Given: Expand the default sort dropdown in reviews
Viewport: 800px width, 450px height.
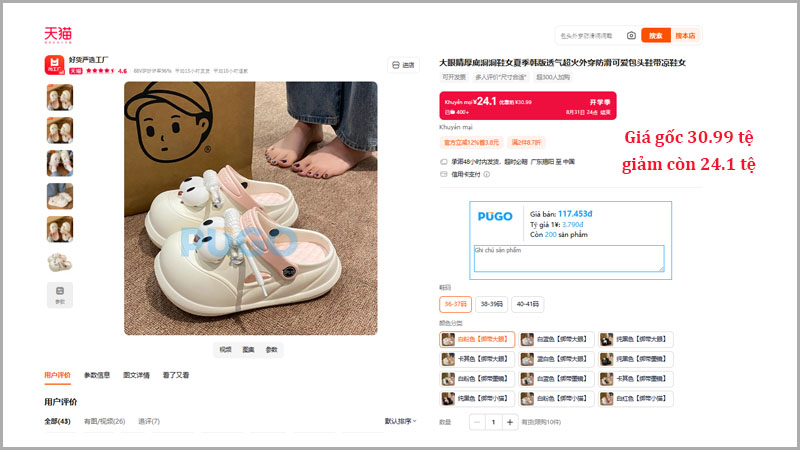Looking at the screenshot, I should [x=401, y=421].
